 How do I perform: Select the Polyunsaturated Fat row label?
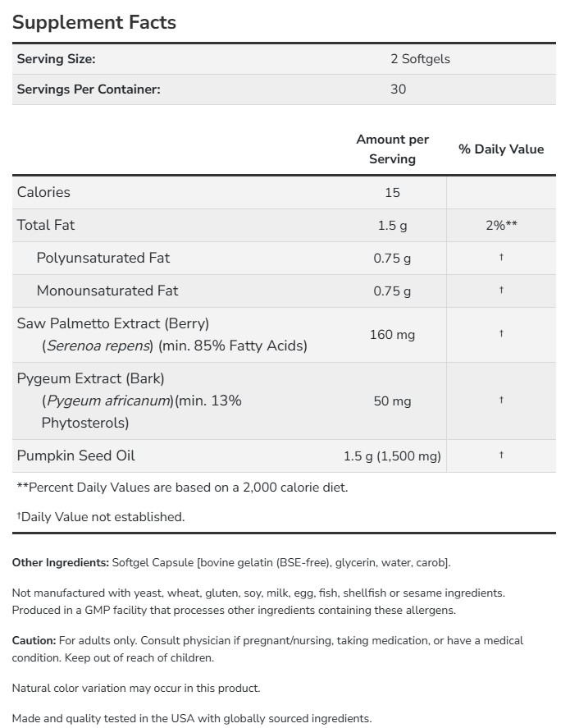pos(103,258)
